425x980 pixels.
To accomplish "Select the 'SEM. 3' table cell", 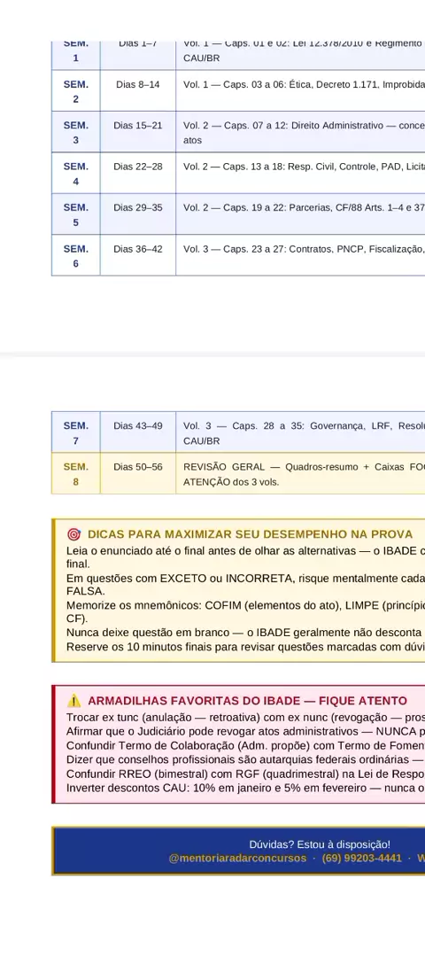I will click(75, 133).
